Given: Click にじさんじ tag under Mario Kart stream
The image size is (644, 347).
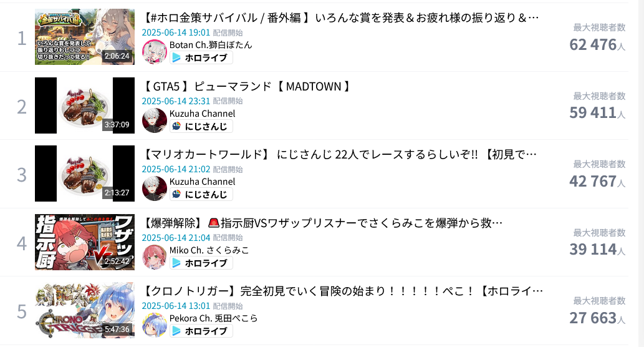Looking at the screenshot, I should point(201,195).
